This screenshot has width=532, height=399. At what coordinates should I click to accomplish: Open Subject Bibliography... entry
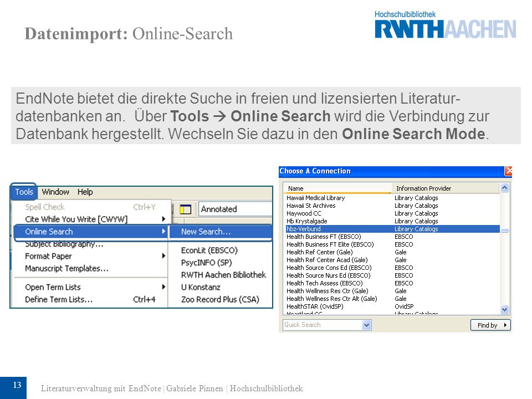pos(90,244)
